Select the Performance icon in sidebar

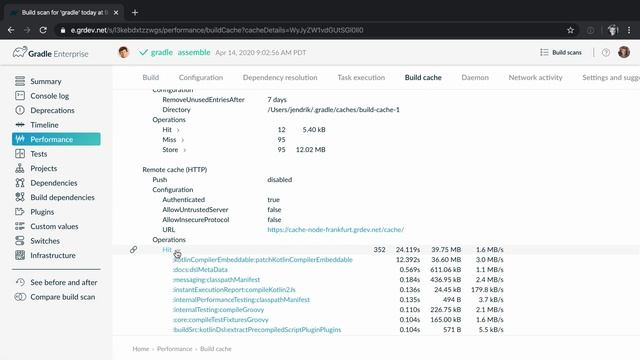point(20,139)
